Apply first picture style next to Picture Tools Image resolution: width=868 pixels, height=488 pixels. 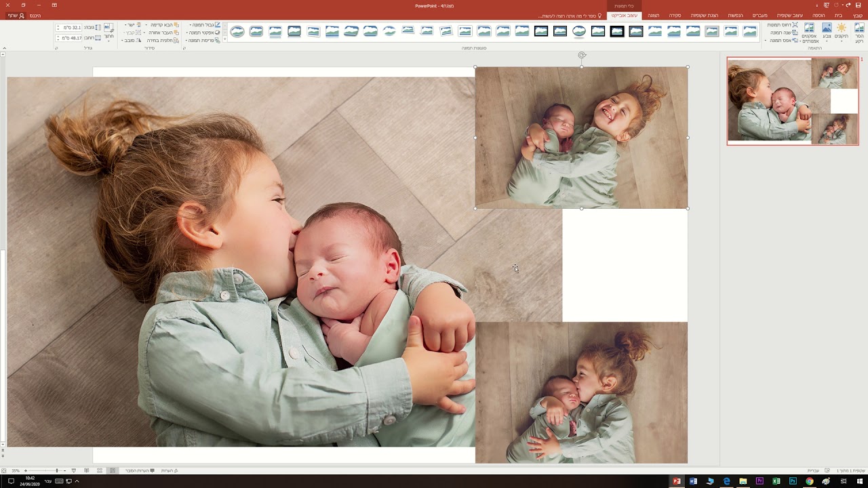pos(749,31)
